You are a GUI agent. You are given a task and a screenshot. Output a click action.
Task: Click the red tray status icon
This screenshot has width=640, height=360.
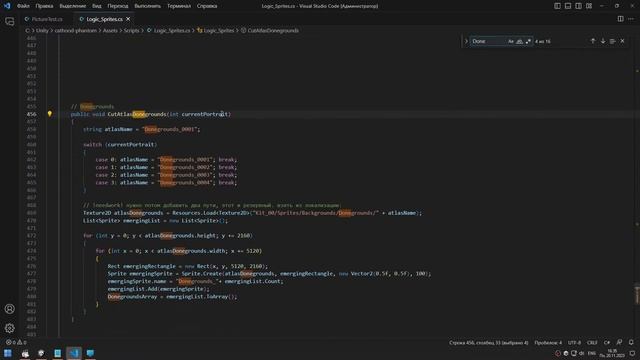click(558, 353)
